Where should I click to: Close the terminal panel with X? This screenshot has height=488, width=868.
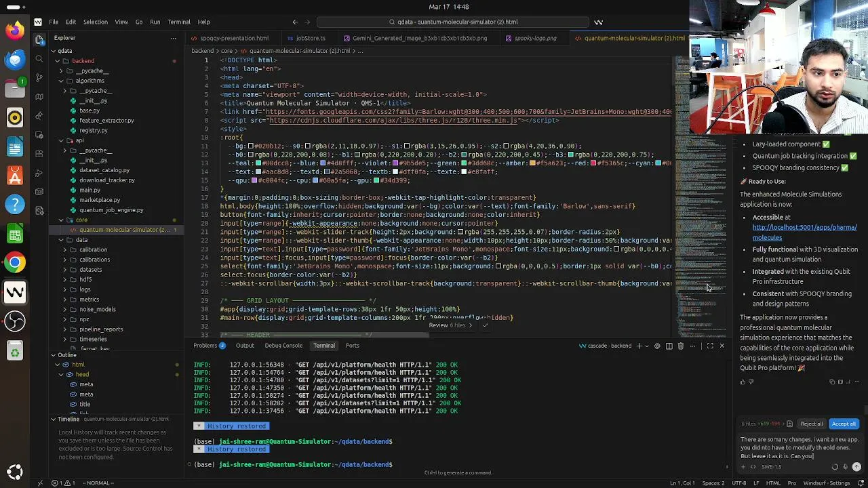(x=722, y=346)
